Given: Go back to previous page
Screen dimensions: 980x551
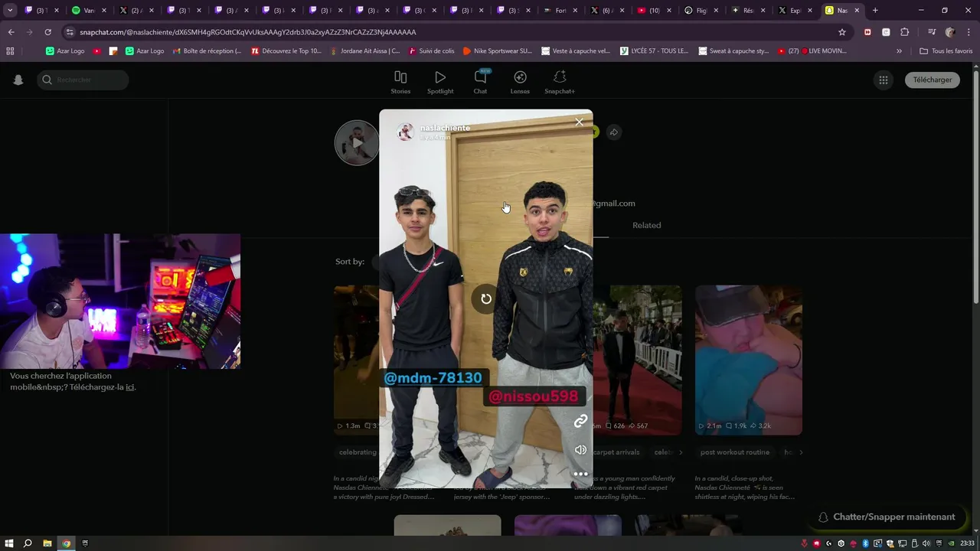Looking at the screenshot, I should pyautogui.click(x=11, y=32).
